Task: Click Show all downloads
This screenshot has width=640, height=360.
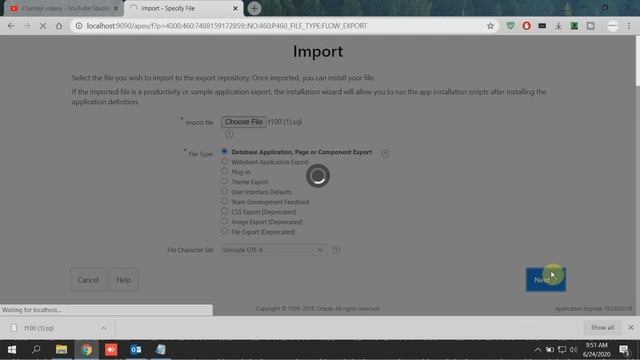Action: pos(602,327)
